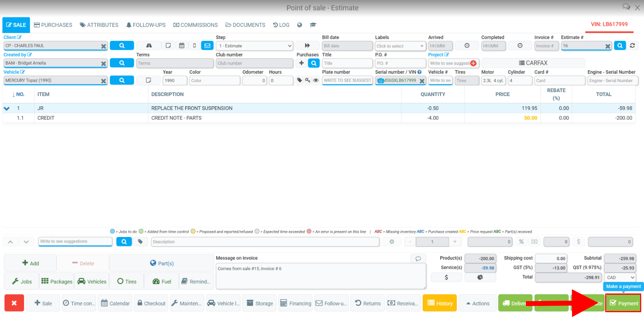Image resolution: width=644 pixels, height=318 pixels.
Task: Increase quantity with the plus stepper
Action: pyautogui.click(x=455, y=241)
